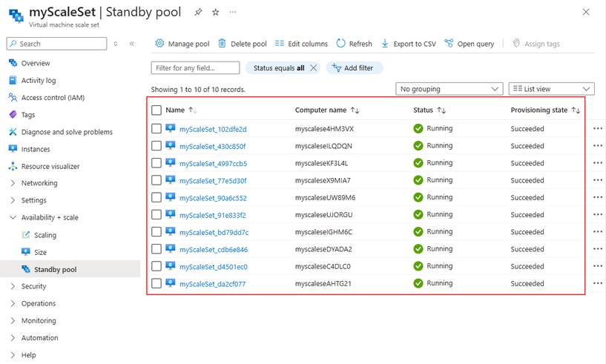The width and height of the screenshot is (606, 364).
Task: Sort by Name column arrows
Action: point(193,110)
